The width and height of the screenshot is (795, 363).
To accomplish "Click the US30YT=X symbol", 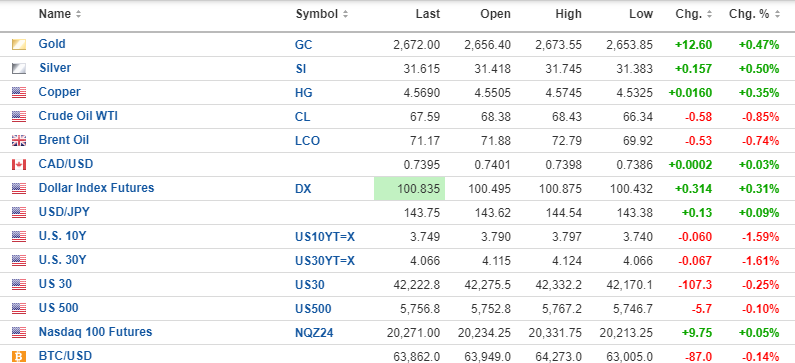I will pos(325,261).
